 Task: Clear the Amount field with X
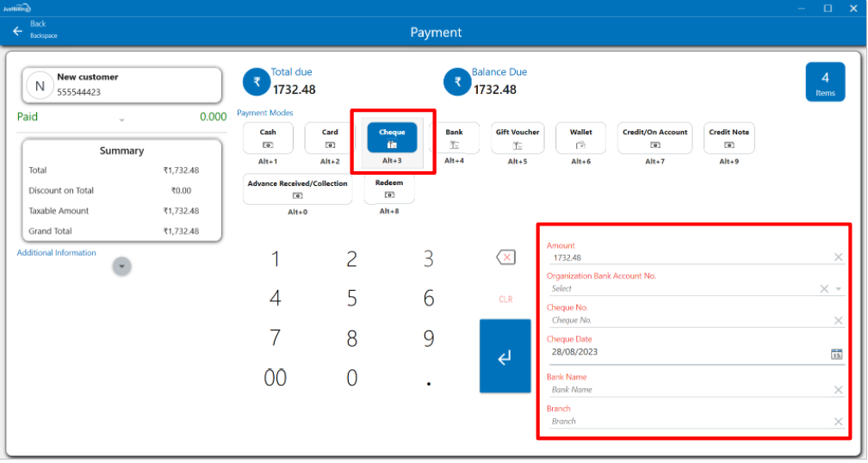(838, 257)
